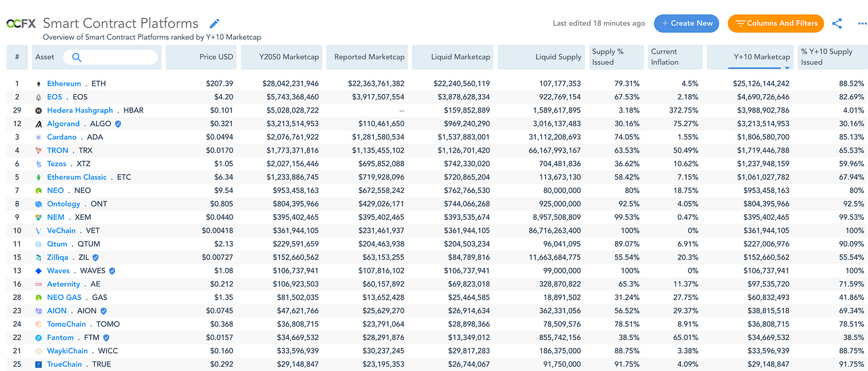The image size is (868, 371).
Task: Click the Ethereum coin icon
Action: [x=39, y=84]
